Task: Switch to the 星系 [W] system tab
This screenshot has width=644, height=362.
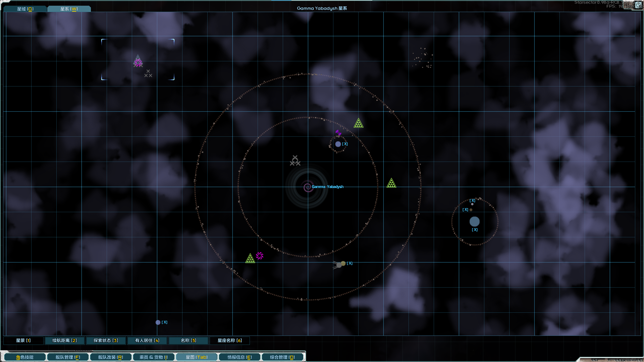Action: (69, 9)
